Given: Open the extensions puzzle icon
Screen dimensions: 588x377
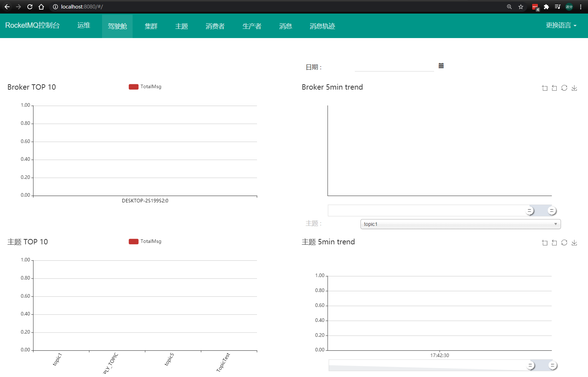Looking at the screenshot, I should coord(546,7).
